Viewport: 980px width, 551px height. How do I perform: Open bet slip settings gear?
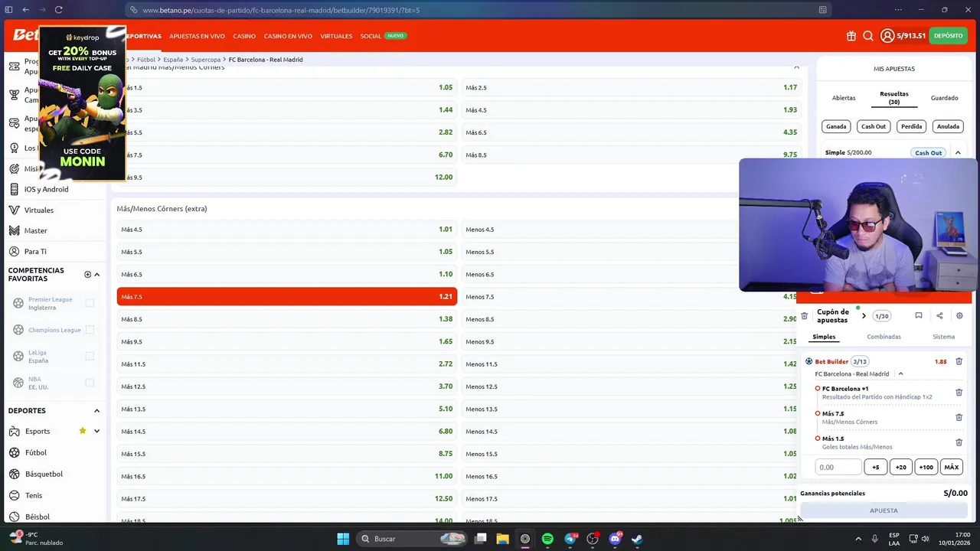click(x=959, y=315)
